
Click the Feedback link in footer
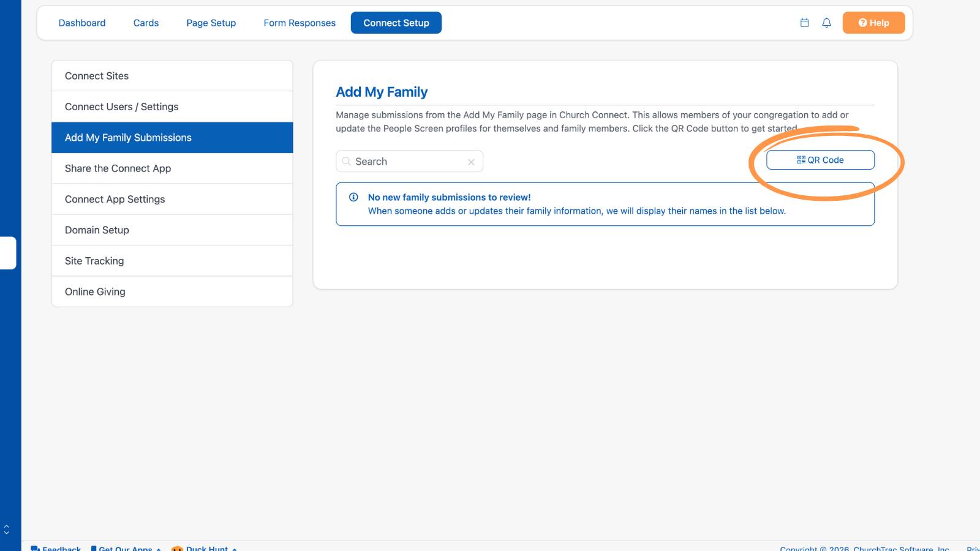pos(56,548)
